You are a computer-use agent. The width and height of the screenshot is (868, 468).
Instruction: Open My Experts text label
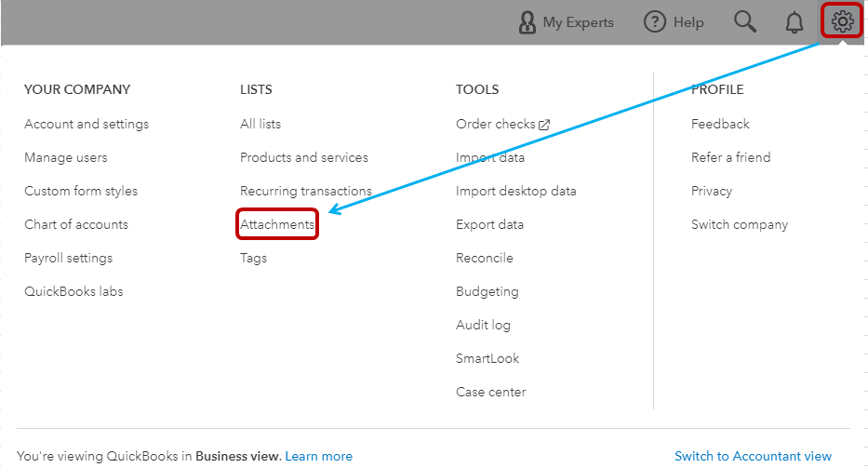point(578,22)
